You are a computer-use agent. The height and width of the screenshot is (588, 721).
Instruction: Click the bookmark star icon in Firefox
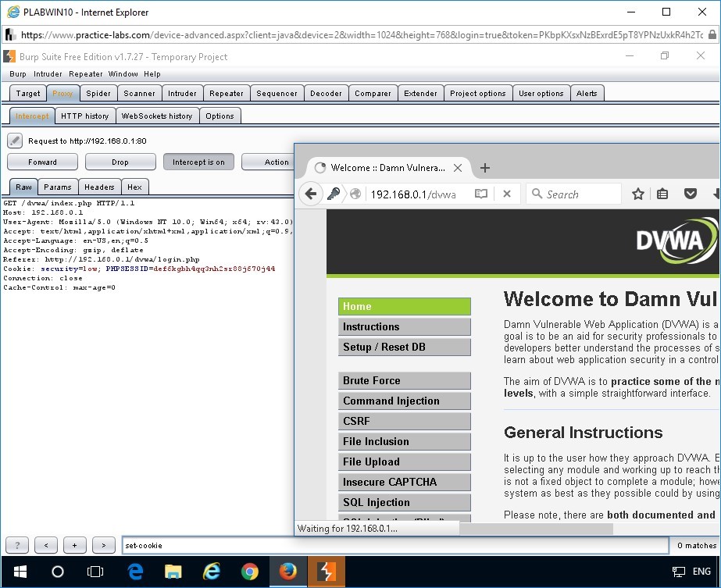click(638, 194)
